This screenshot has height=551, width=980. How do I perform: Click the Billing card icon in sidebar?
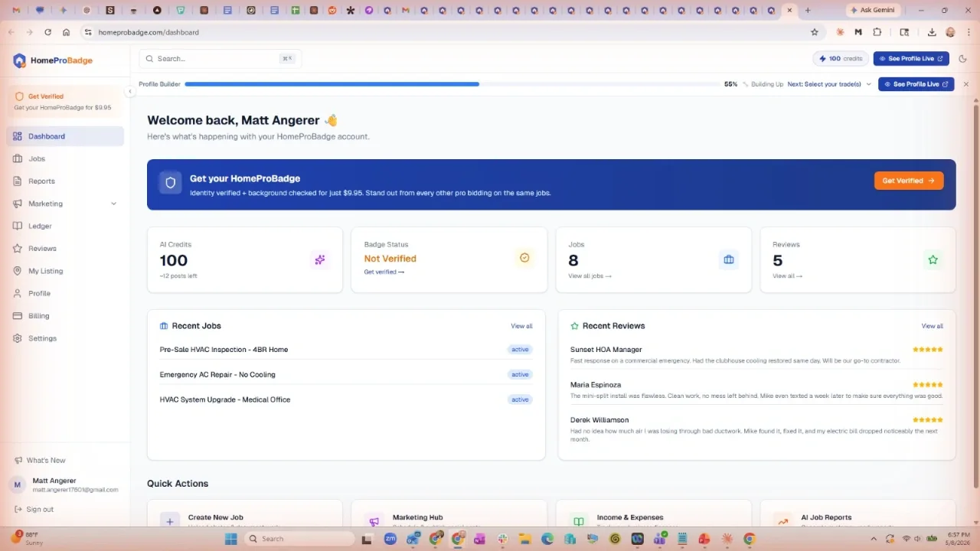coord(18,316)
